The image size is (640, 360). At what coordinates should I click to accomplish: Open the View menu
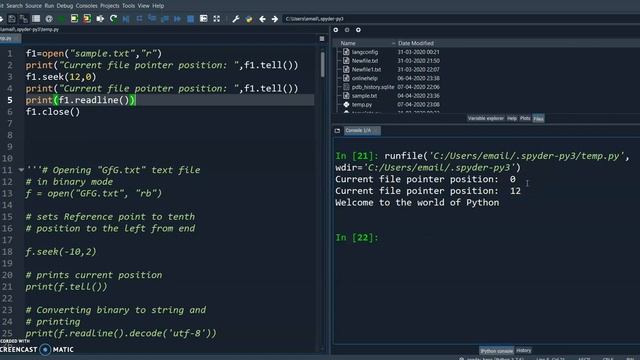143,6
